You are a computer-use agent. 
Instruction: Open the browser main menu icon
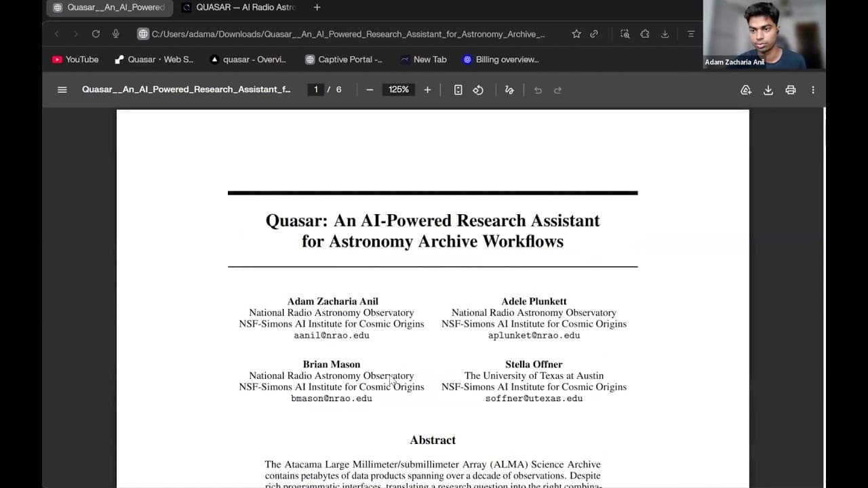coord(691,34)
